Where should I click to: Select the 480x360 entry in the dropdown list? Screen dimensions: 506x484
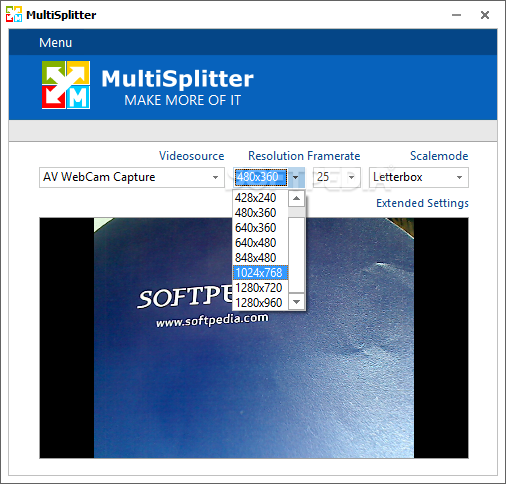click(260, 213)
